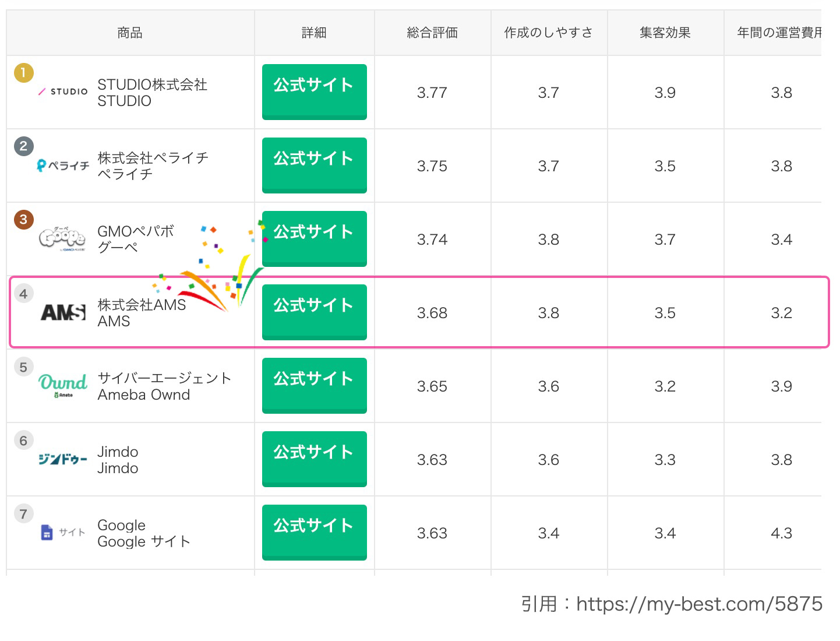This screenshot has height=641, width=840.
Task: Open 公式サイト for AMS
Action: (x=315, y=312)
